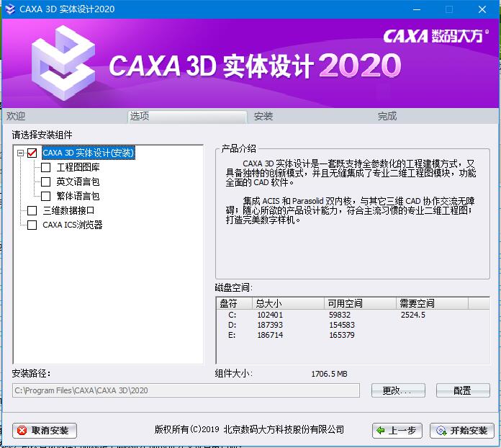Minimize the installer window

click(417, 9)
